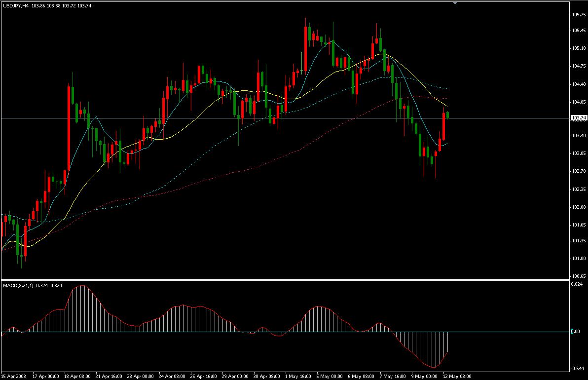Click the highlighted 103.74 current price label

tap(579, 118)
